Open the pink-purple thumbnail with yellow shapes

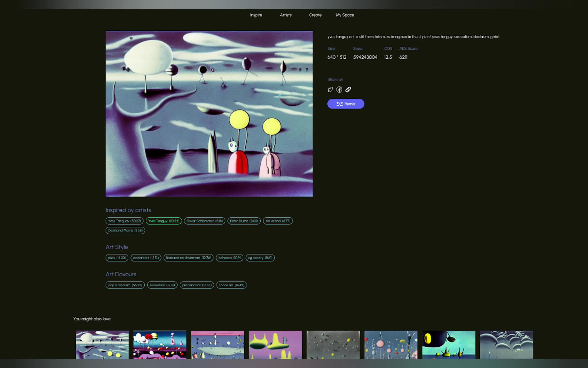tap(275, 344)
